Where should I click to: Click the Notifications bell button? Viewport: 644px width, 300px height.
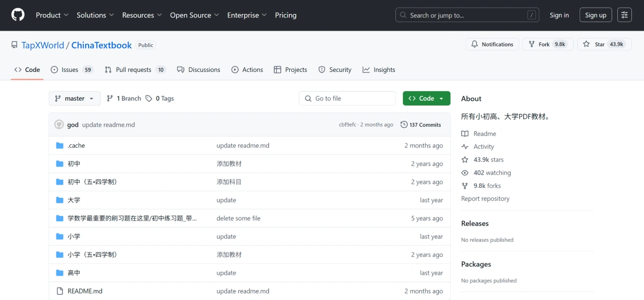coord(492,44)
